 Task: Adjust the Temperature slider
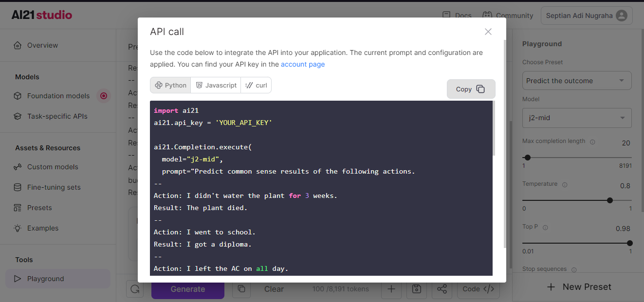coord(610,200)
